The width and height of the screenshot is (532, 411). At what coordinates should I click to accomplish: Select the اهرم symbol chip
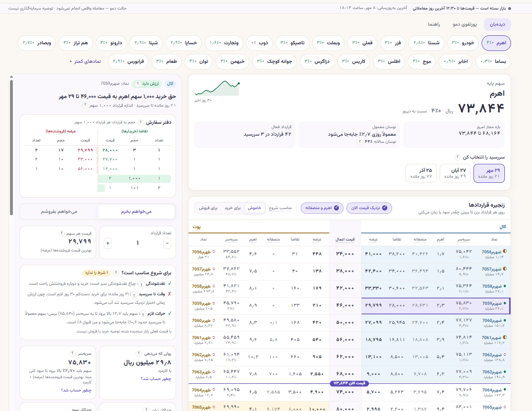(x=496, y=43)
